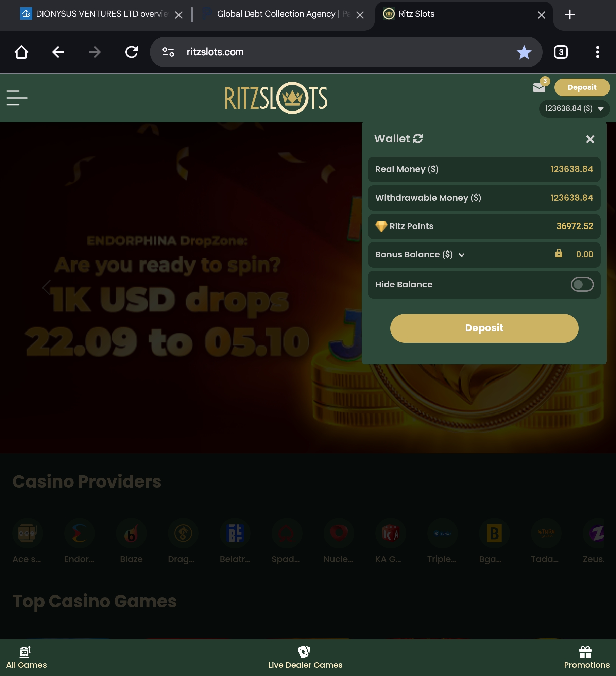Click the browser reload button
Screen dimensions: 616x676
[x=132, y=52]
